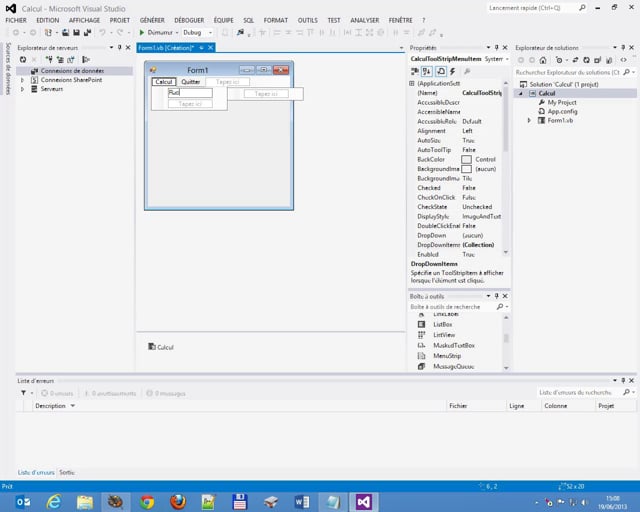This screenshot has height=512, width=640.
Task: Click the Add SharePoint connection icon in Server Explorer
Action: pyautogui.click(x=71, y=60)
